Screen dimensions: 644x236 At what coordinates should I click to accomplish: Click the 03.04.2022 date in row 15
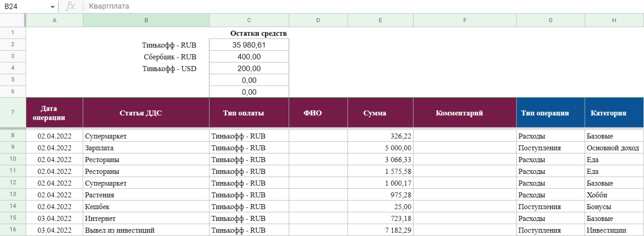[x=55, y=218]
